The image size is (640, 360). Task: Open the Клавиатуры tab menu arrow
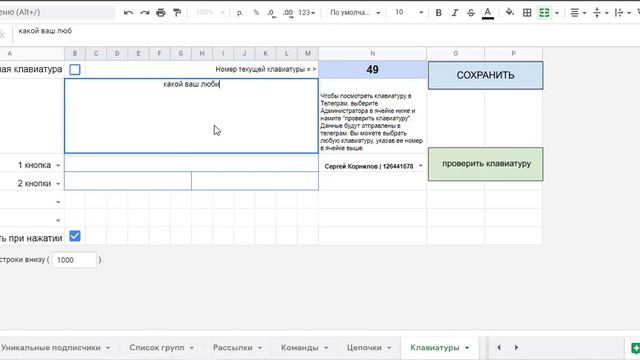(x=467, y=348)
